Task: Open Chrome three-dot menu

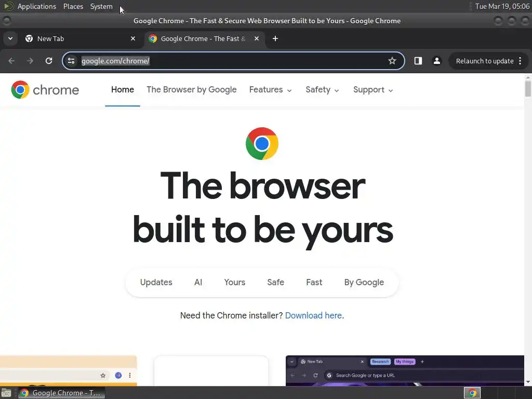Action: click(x=520, y=61)
